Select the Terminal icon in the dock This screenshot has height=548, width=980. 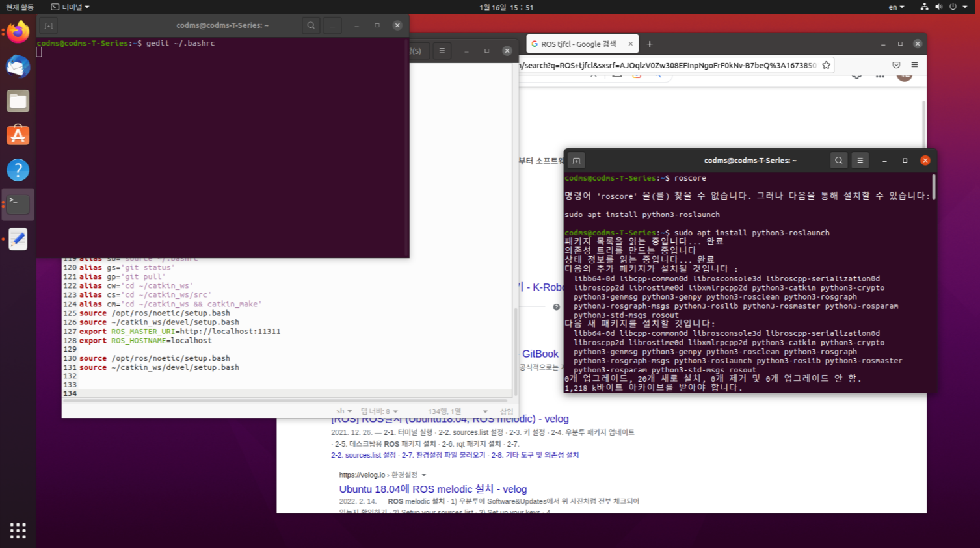click(18, 204)
